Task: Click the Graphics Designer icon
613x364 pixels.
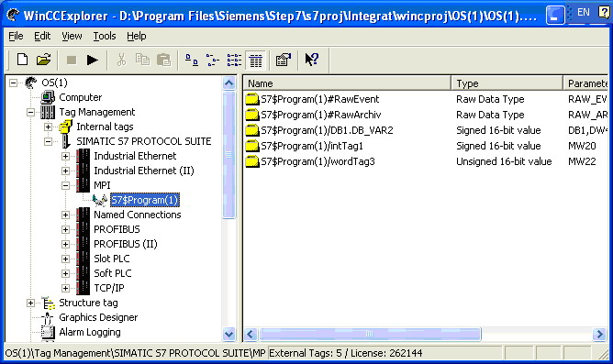Action: tap(48, 317)
